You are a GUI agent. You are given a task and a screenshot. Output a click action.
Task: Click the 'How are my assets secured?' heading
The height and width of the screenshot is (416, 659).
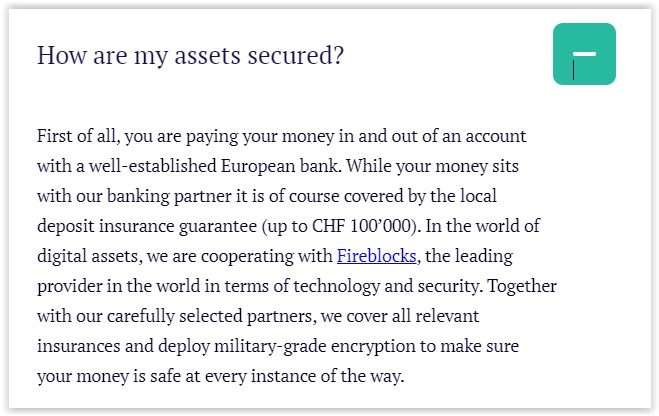[190, 54]
